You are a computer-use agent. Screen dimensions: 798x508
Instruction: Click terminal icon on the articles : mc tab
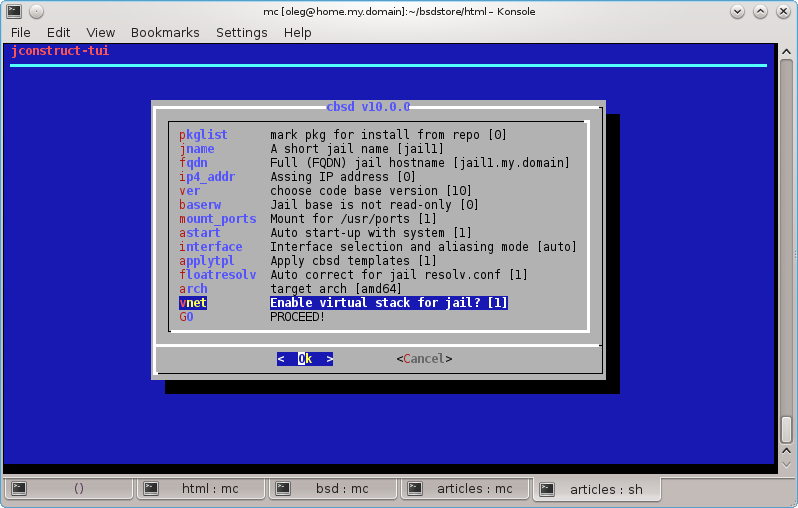415,489
